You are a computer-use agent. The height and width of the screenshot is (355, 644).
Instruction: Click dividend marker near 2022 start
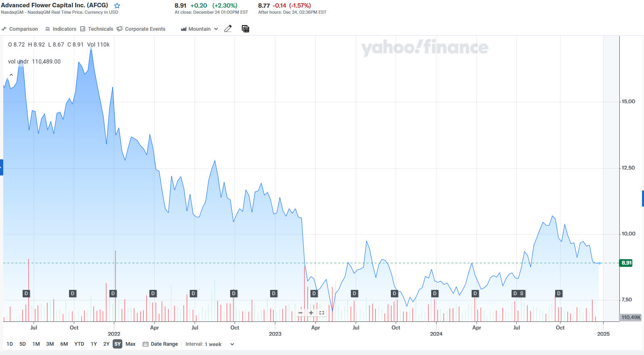(113, 294)
